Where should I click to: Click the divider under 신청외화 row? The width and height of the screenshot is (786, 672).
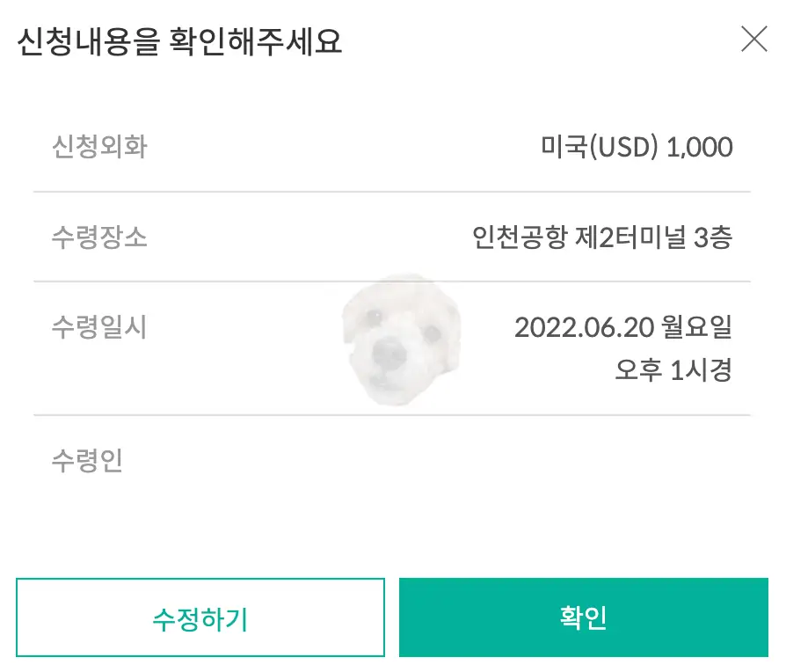click(x=393, y=191)
